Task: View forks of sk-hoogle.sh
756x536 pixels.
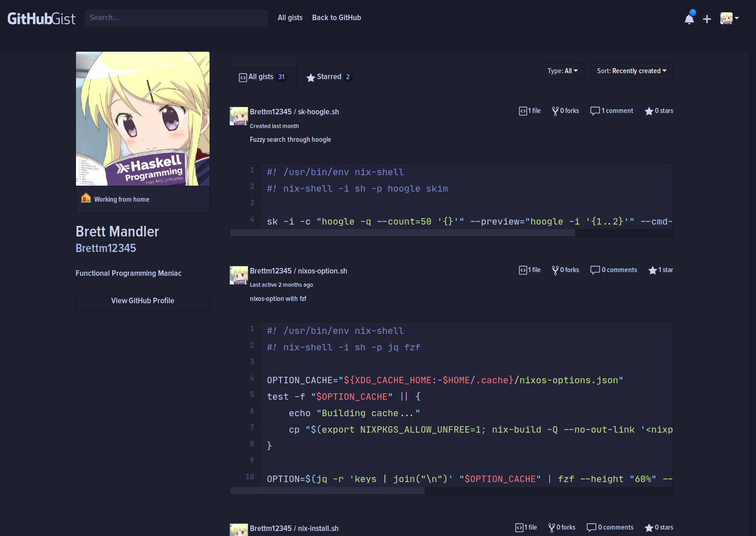Action: point(565,111)
